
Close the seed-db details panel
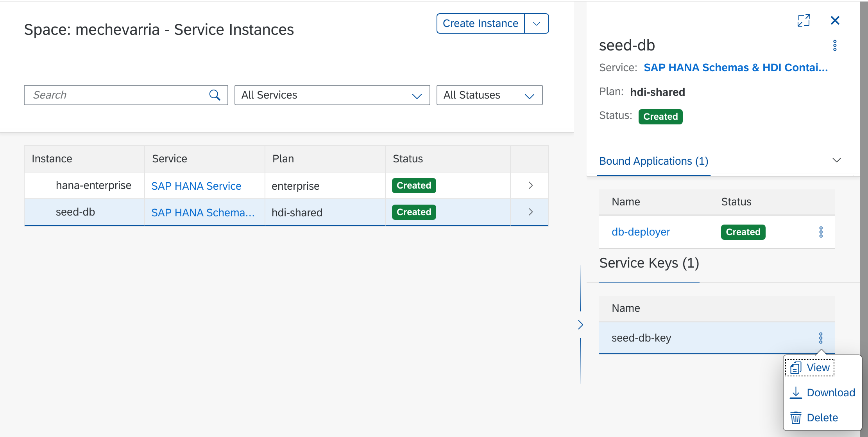point(835,20)
